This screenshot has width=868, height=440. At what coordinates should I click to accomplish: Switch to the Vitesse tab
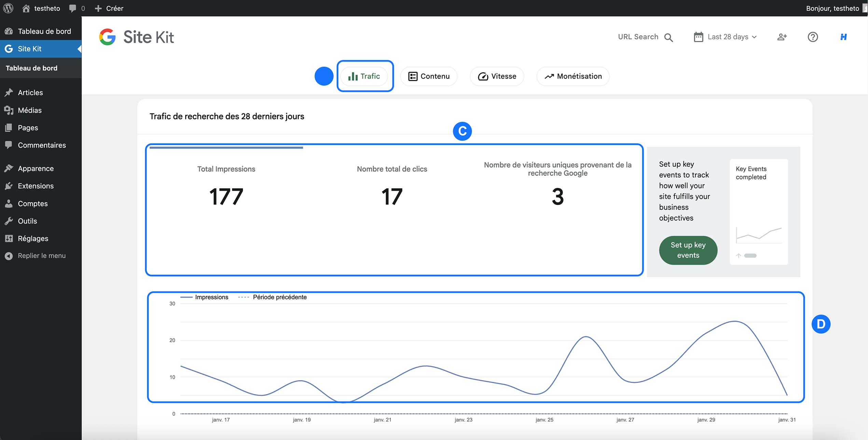click(x=497, y=76)
